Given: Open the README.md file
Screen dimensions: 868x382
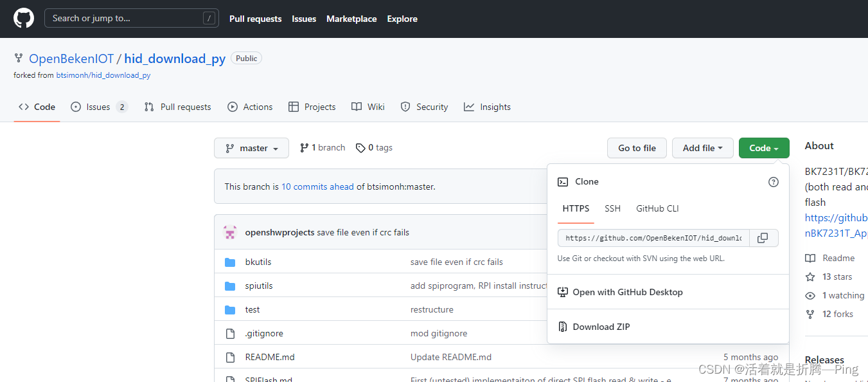Looking at the screenshot, I should click(x=270, y=357).
